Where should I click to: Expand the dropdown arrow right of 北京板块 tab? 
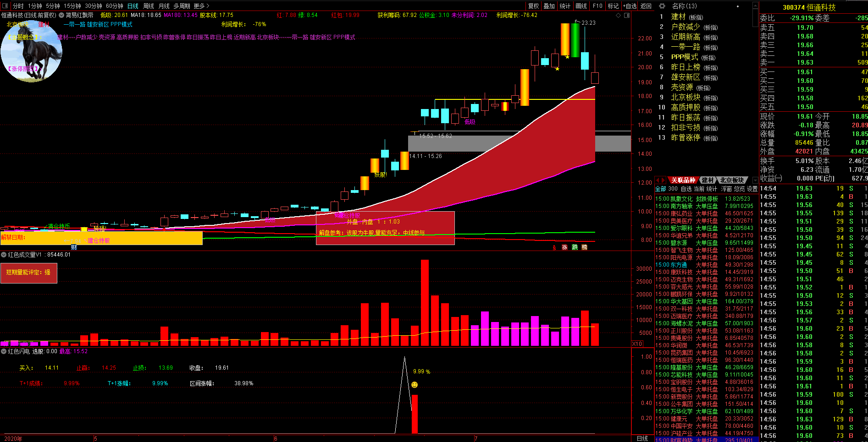click(755, 180)
